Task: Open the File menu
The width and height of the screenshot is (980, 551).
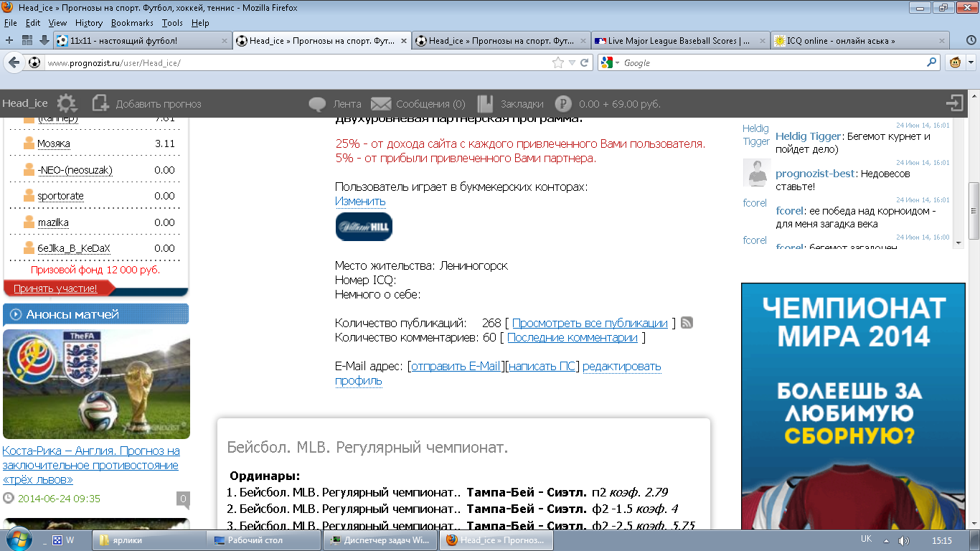Action: [x=10, y=23]
